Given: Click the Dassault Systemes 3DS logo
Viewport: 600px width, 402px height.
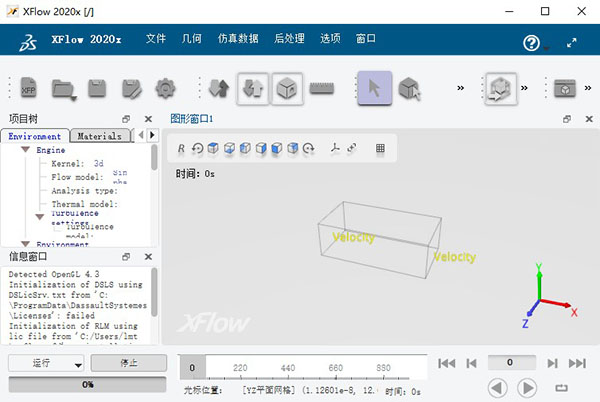Looking at the screenshot, I should coord(28,42).
